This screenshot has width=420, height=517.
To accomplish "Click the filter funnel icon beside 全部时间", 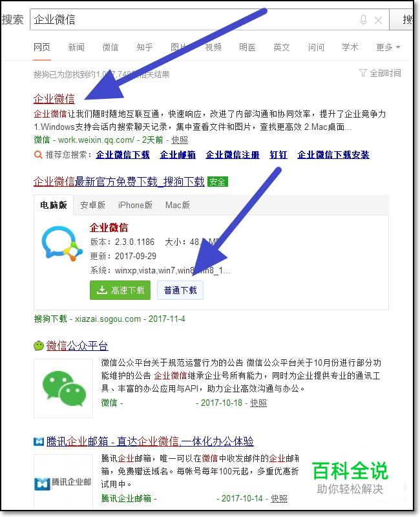I will (362, 73).
